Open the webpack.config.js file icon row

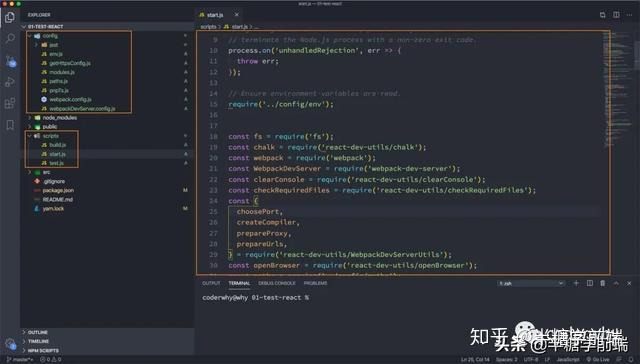[44, 99]
